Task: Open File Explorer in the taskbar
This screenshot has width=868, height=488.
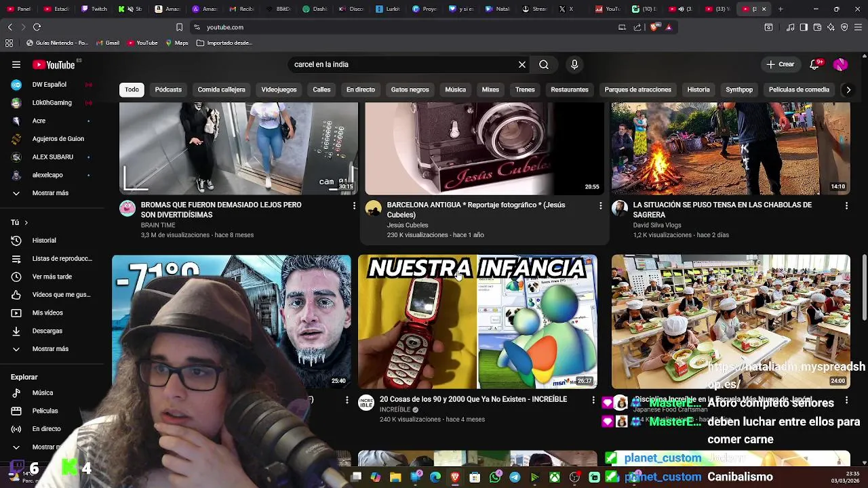Action: 395,477
